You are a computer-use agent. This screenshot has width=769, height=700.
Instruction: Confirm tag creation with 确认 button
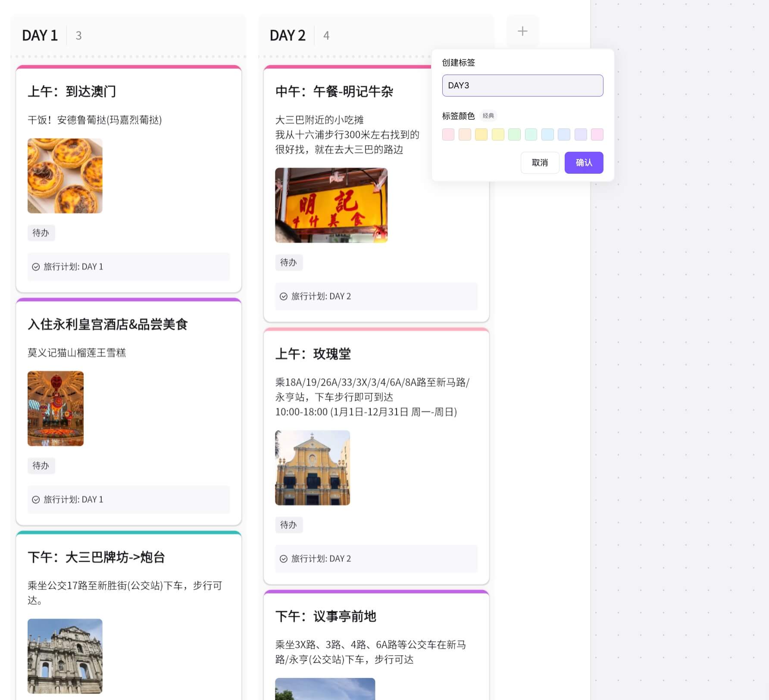click(584, 162)
